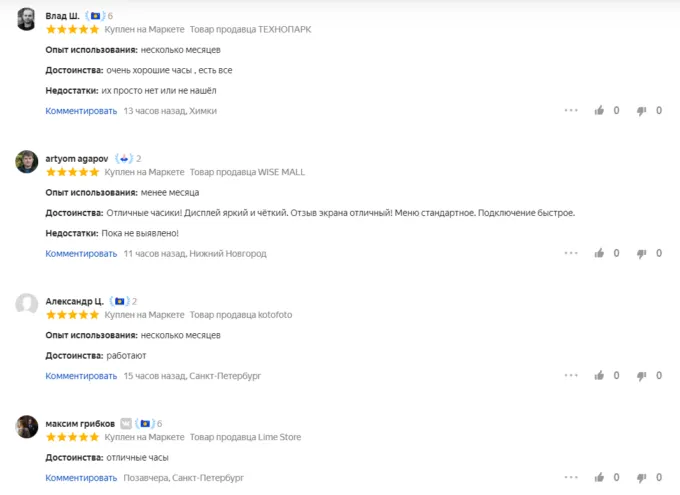
Task: Click Комментировать under максим грибков's review
Action: pyautogui.click(x=81, y=478)
